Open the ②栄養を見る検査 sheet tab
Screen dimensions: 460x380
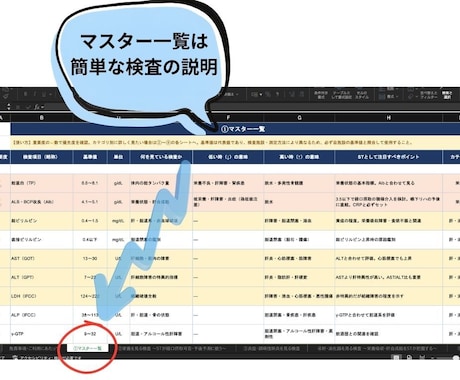173,348
